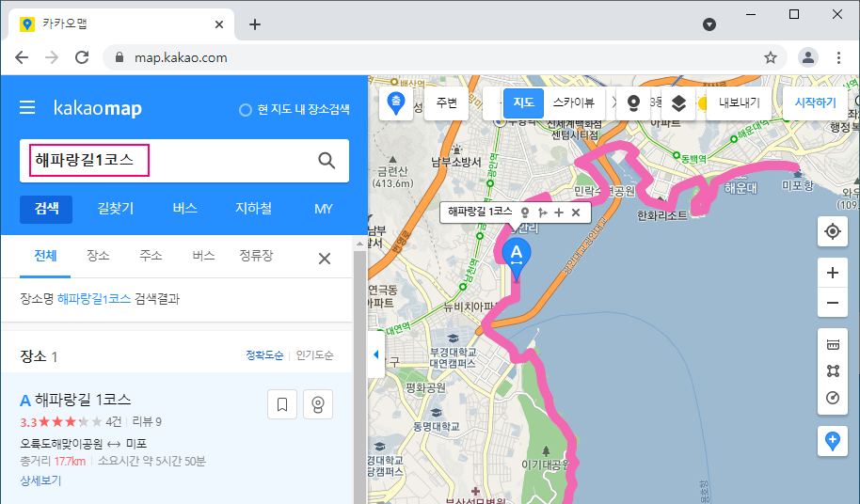860x504 pixels.
Task: Select the distance measuring ruler tool
Action: [x=833, y=344]
